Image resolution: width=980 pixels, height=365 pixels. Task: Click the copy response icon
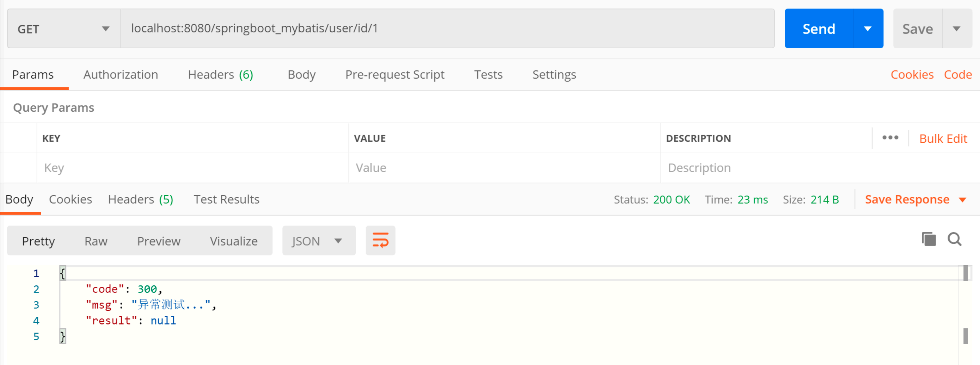[x=928, y=240]
